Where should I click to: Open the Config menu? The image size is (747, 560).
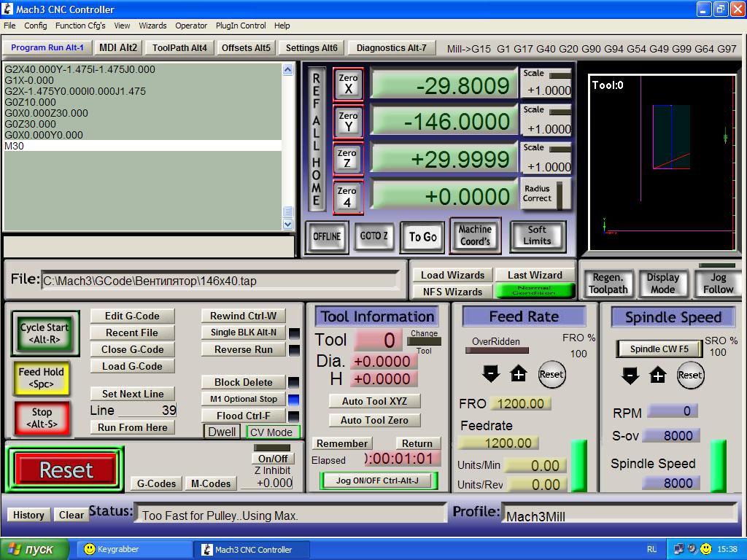(x=36, y=26)
